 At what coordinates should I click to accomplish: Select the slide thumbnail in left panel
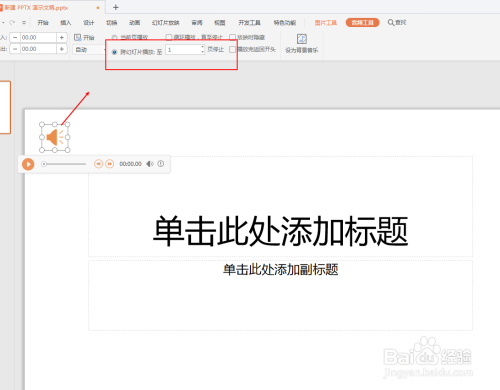5,107
